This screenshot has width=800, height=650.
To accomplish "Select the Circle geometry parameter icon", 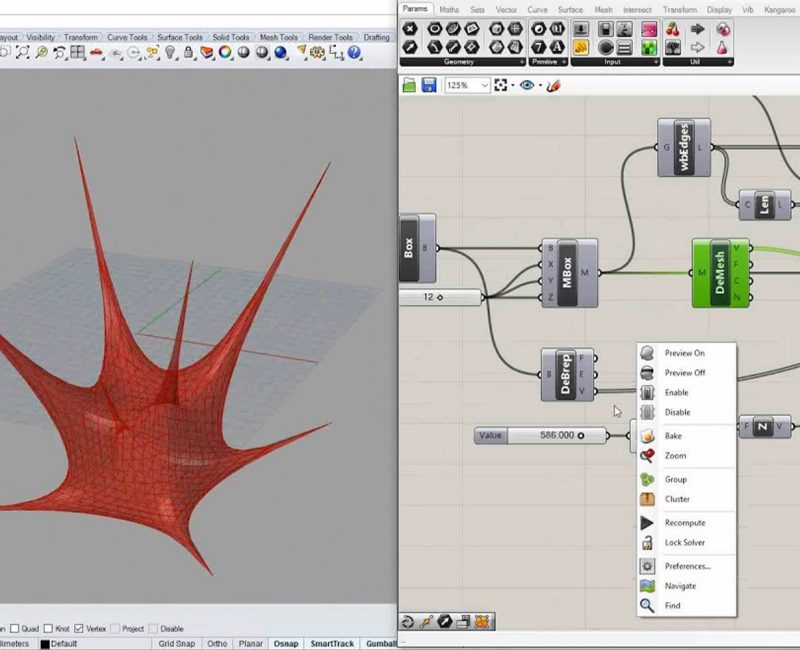I will point(434,29).
